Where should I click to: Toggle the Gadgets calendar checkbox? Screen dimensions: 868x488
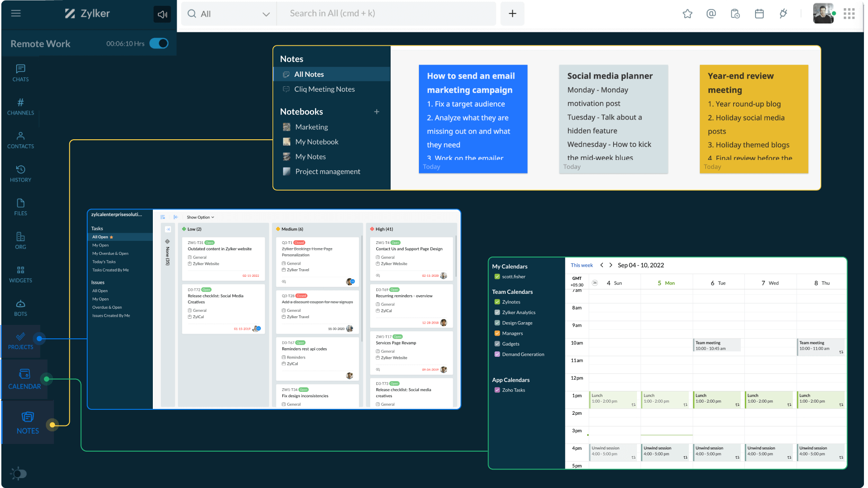coord(497,344)
